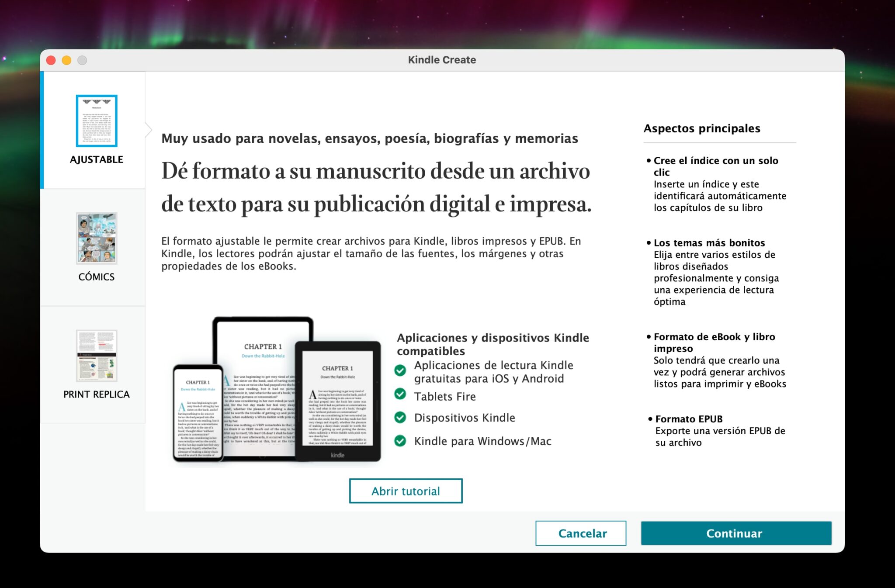Click the checkmark beside Kindle para Windows/Mac

pos(401,442)
